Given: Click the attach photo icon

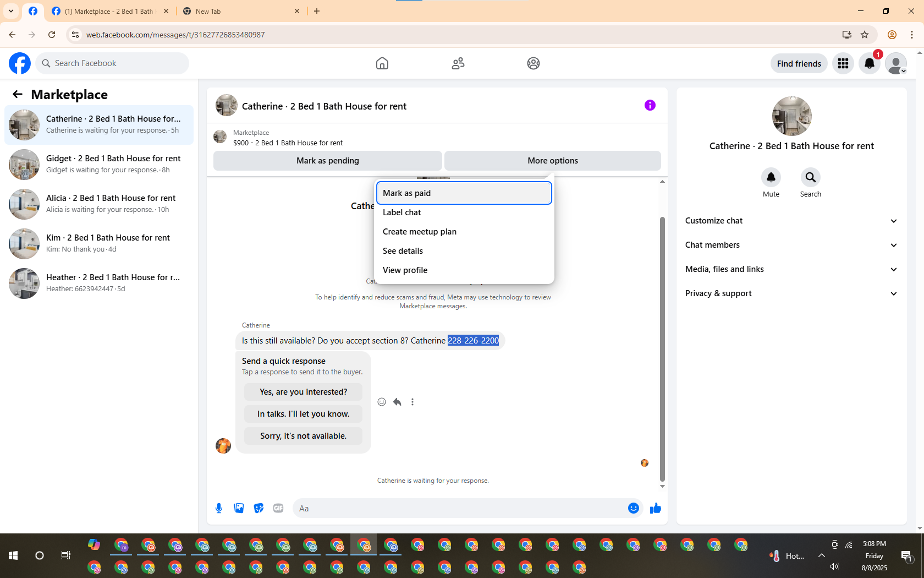Looking at the screenshot, I should (239, 508).
